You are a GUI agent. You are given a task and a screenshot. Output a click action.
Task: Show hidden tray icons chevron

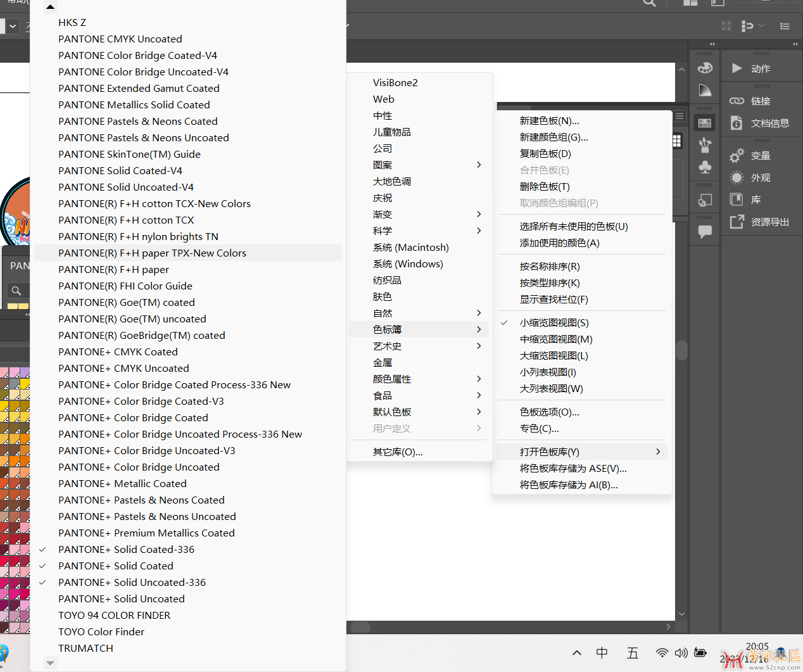pos(576,652)
